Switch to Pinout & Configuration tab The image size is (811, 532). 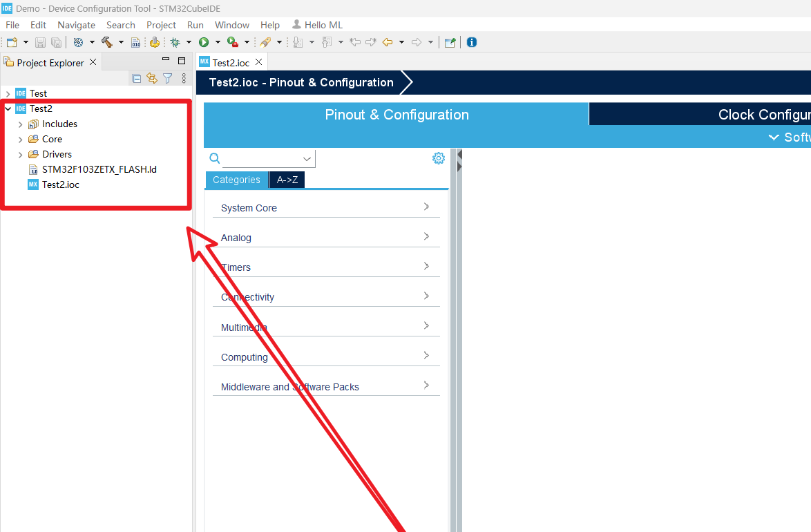(397, 115)
